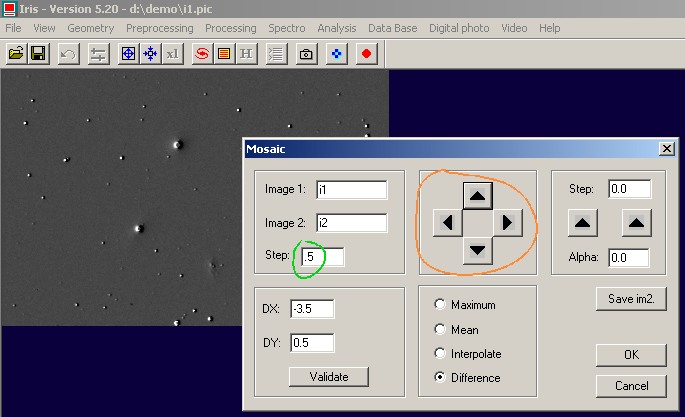Click the Validate button
685x417 pixels.
pyautogui.click(x=329, y=376)
